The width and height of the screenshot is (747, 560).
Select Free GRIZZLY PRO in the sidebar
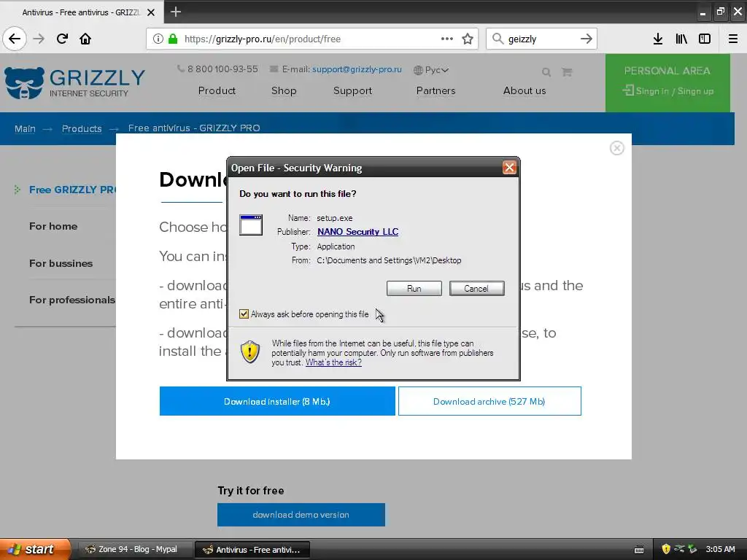72,190
